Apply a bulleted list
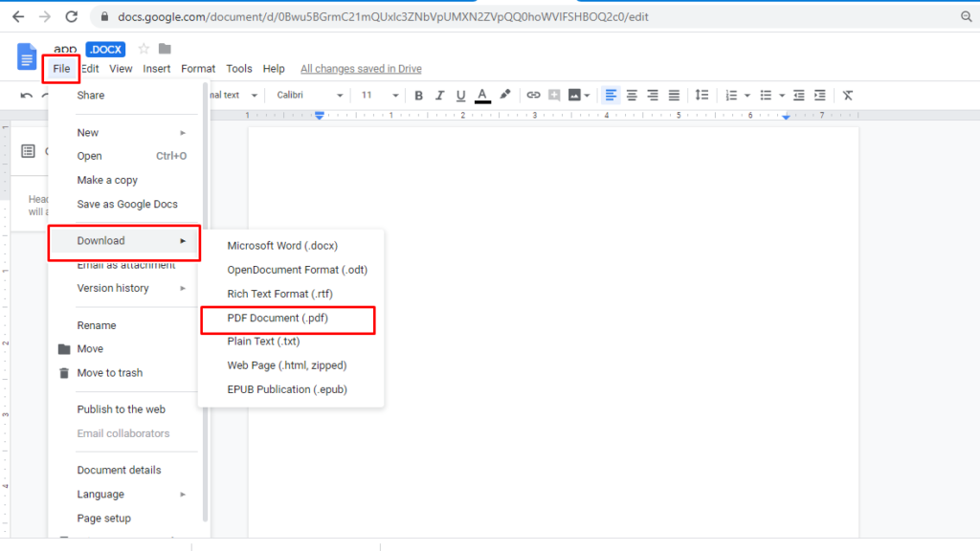 pos(766,95)
